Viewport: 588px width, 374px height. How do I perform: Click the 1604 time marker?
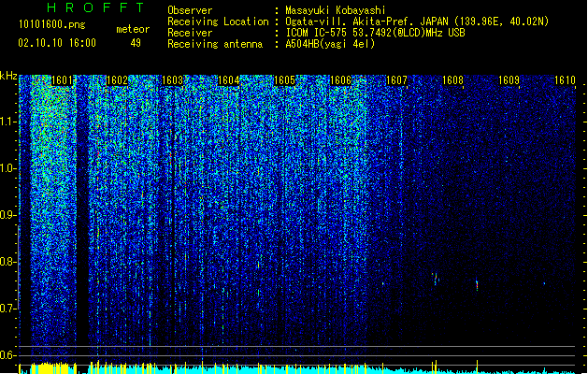[228, 80]
